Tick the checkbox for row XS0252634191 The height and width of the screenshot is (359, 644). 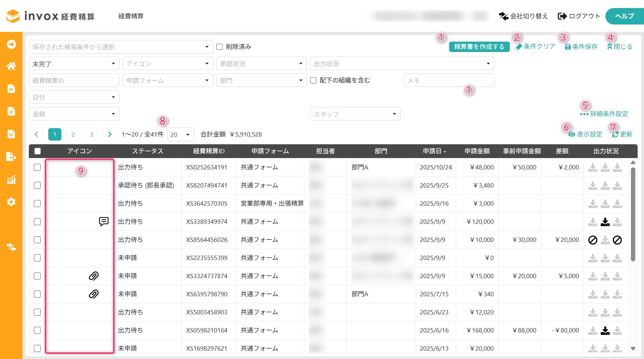coord(37,167)
